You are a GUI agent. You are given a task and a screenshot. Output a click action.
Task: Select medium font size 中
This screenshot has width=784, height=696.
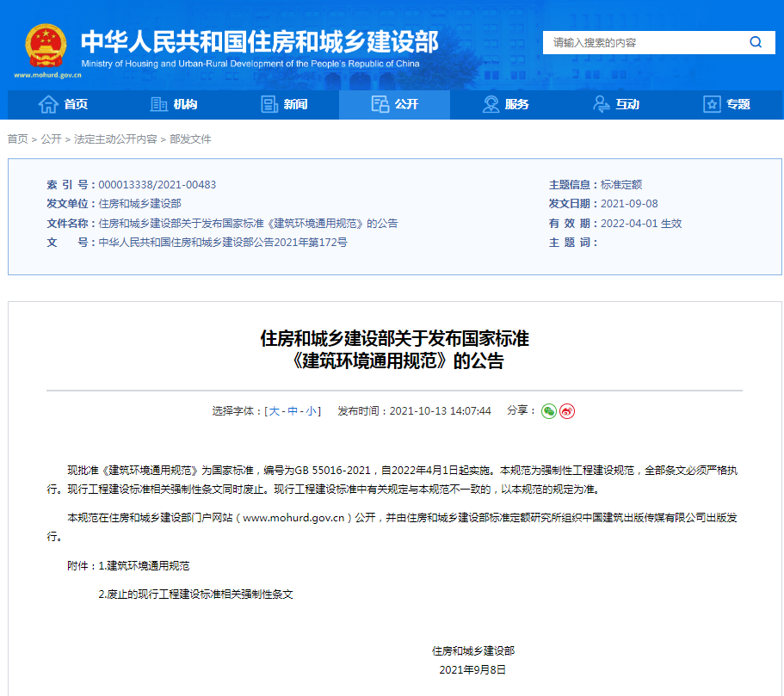click(293, 411)
